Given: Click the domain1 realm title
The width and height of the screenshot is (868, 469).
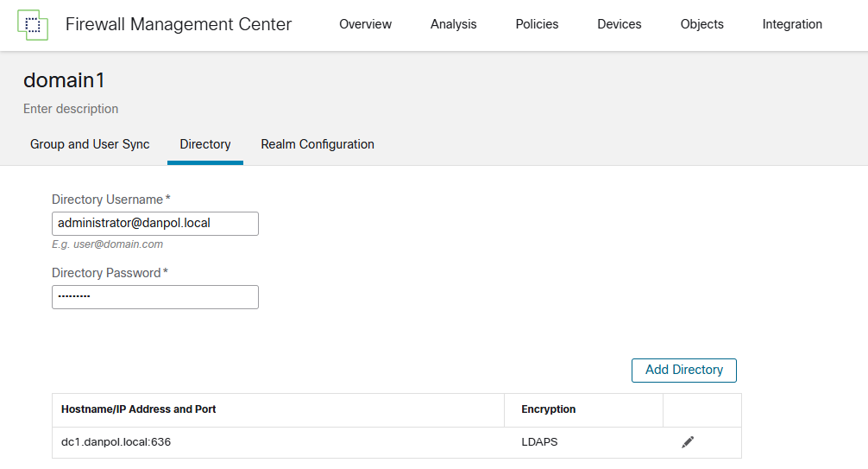Looking at the screenshot, I should (x=64, y=80).
